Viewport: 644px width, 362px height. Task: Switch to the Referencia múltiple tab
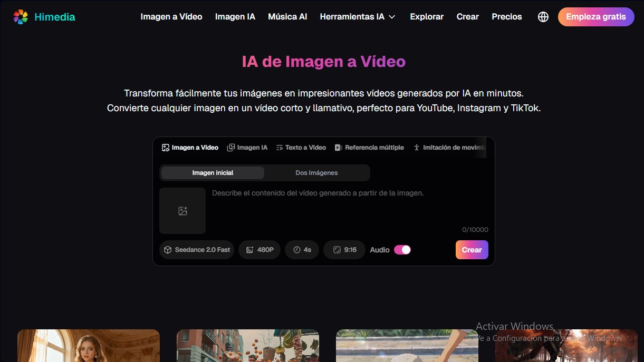(369, 148)
